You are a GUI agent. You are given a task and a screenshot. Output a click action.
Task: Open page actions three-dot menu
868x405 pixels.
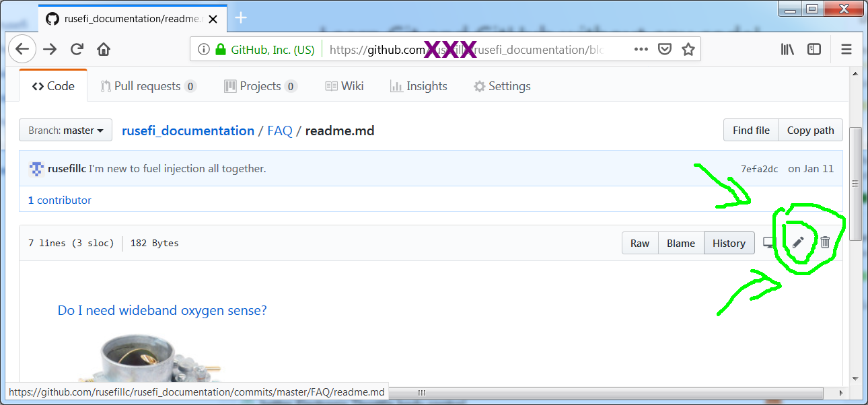click(641, 49)
